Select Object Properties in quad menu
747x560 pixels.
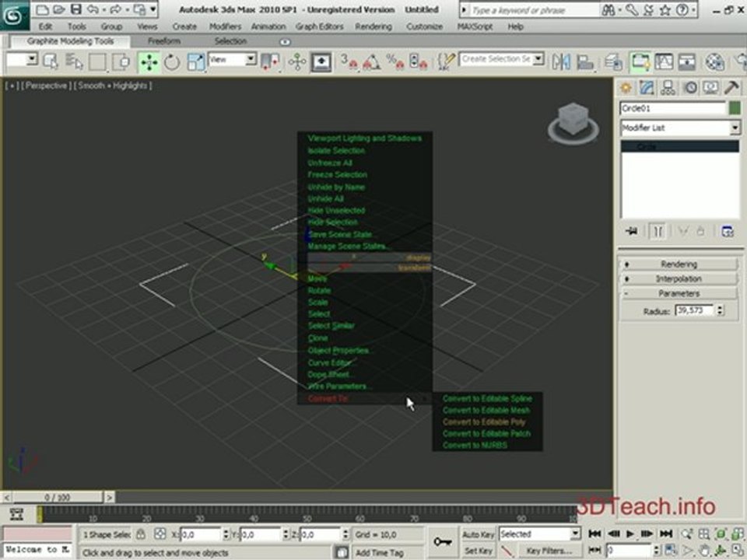click(x=338, y=351)
